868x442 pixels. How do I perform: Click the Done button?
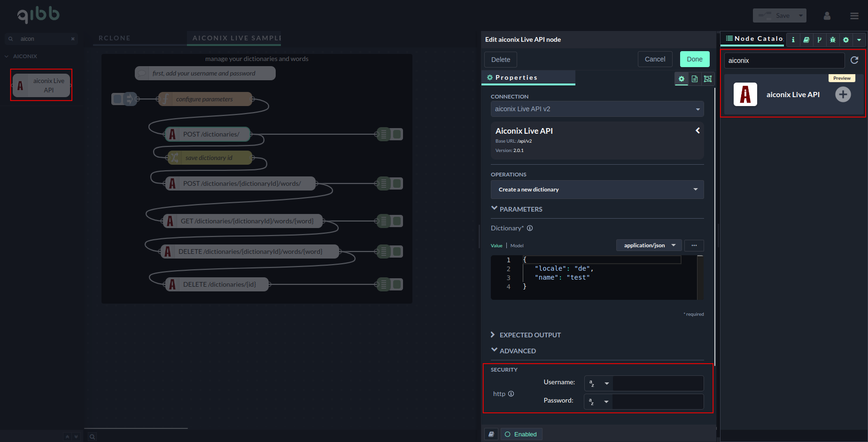point(694,59)
